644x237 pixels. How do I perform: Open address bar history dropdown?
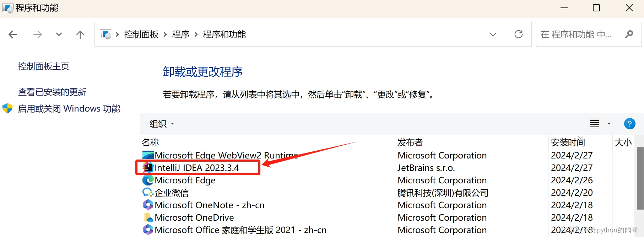pos(493,34)
